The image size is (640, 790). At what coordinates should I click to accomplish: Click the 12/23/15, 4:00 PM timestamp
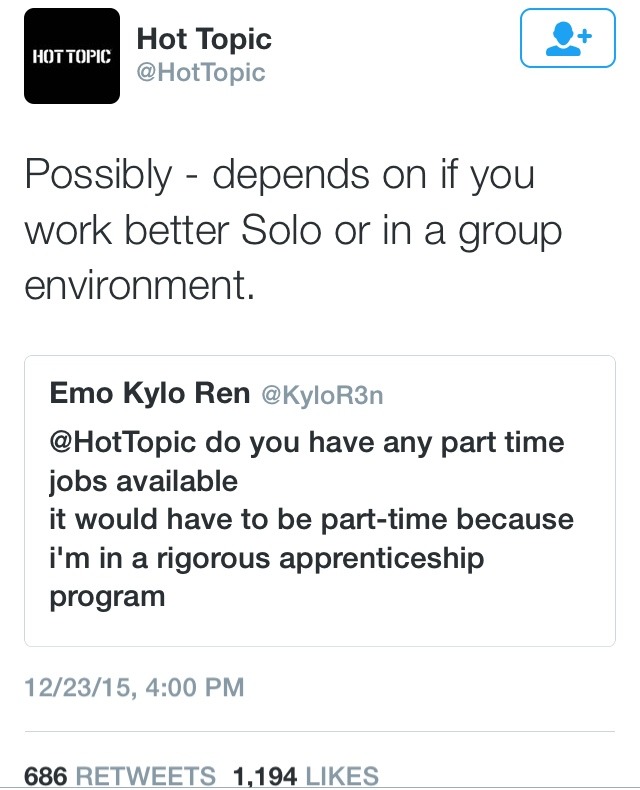tap(134, 687)
